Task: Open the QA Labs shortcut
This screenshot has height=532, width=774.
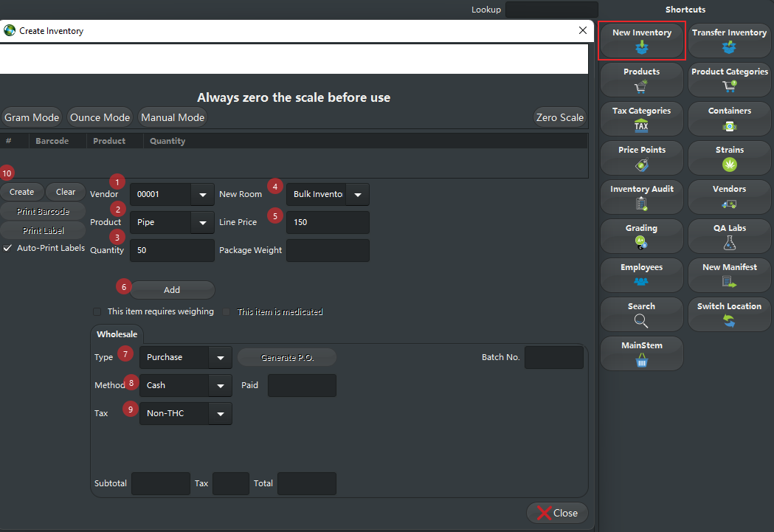Action: coord(729,235)
